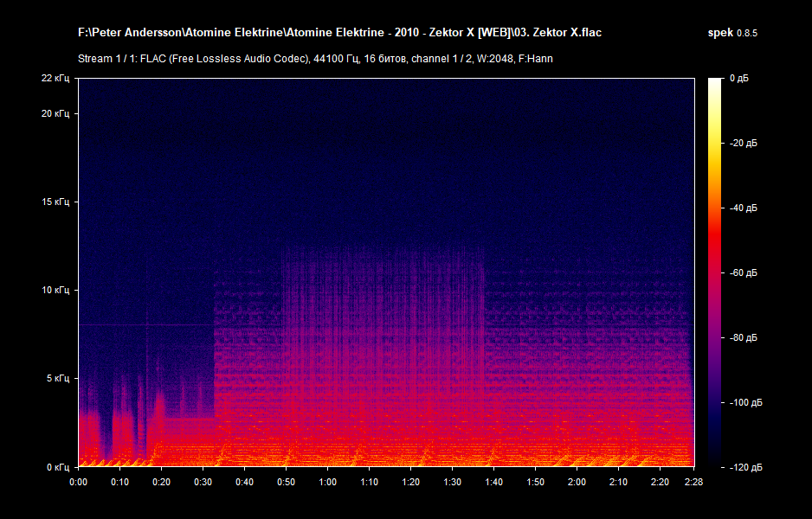The width and height of the screenshot is (812, 519).
Task: Click the 5 кГц frequency axis label
Action: tap(59, 378)
